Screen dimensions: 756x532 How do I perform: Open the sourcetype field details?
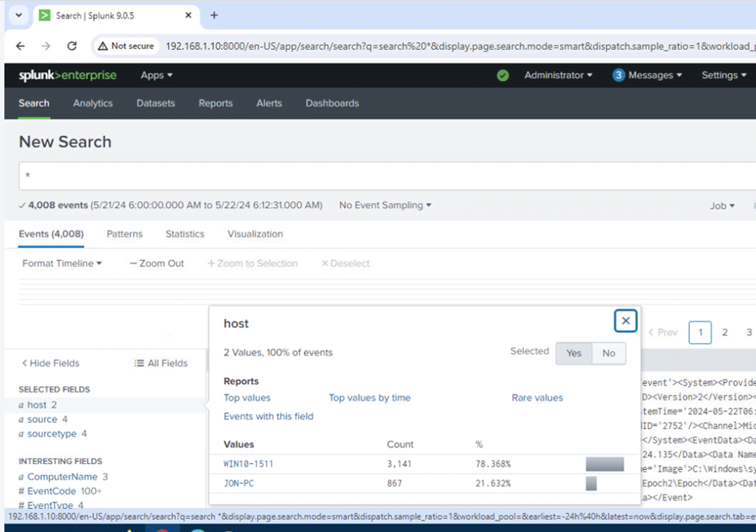(53, 434)
